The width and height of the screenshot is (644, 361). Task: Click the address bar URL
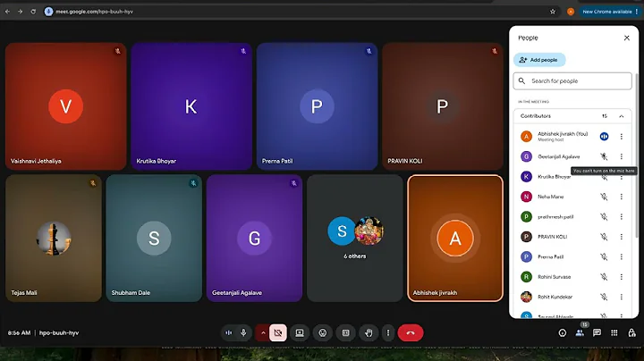coord(95,12)
